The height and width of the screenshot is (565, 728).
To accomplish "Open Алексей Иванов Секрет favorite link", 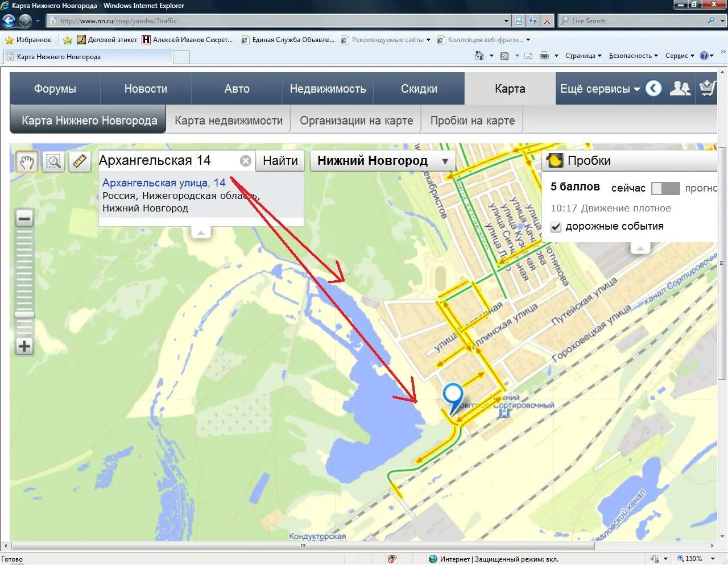I will click(x=188, y=40).
